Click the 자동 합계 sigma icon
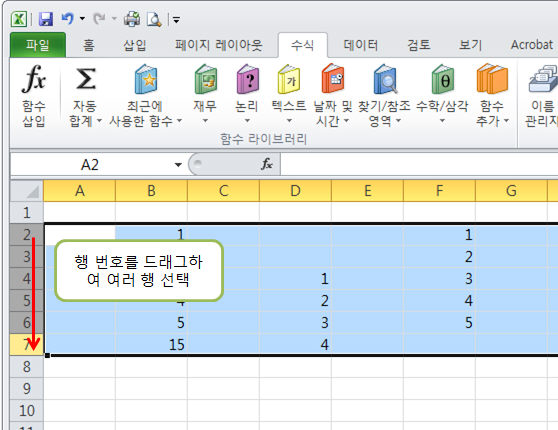Viewport: 558px width, 430px height. click(x=86, y=79)
